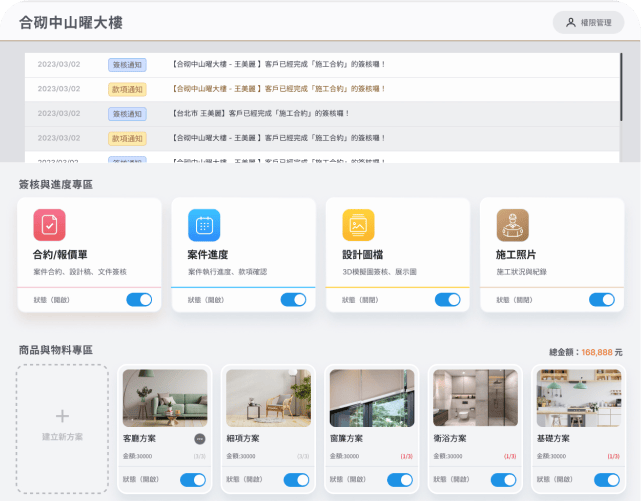Viewport: 641px width, 501px height.
Task: Click the 建立新方案 card
Action: [x=62, y=428]
